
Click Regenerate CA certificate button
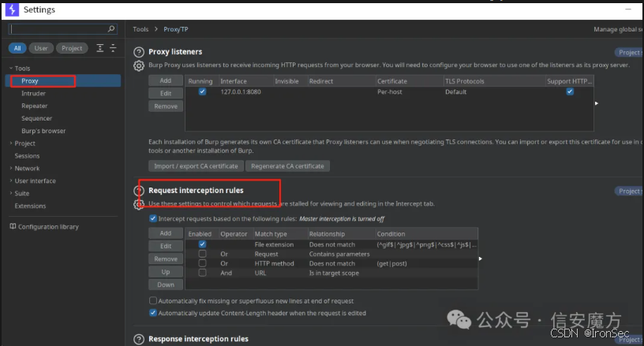(x=287, y=166)
